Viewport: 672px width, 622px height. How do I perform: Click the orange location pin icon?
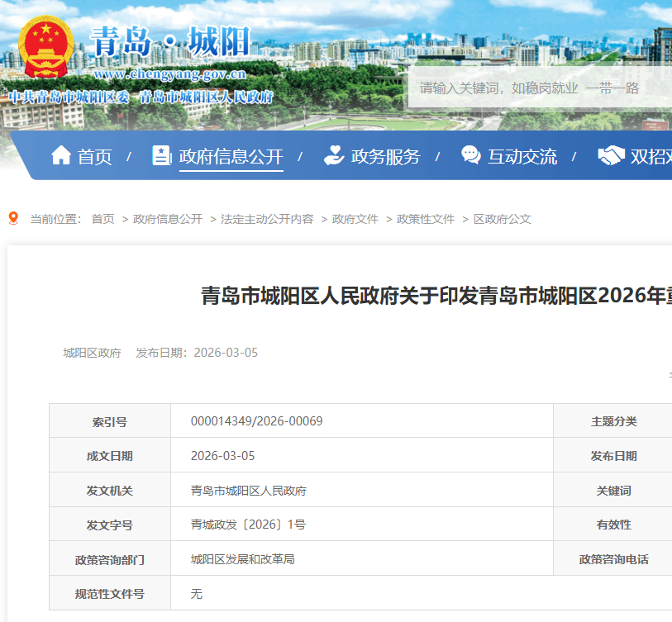(13, 218)
